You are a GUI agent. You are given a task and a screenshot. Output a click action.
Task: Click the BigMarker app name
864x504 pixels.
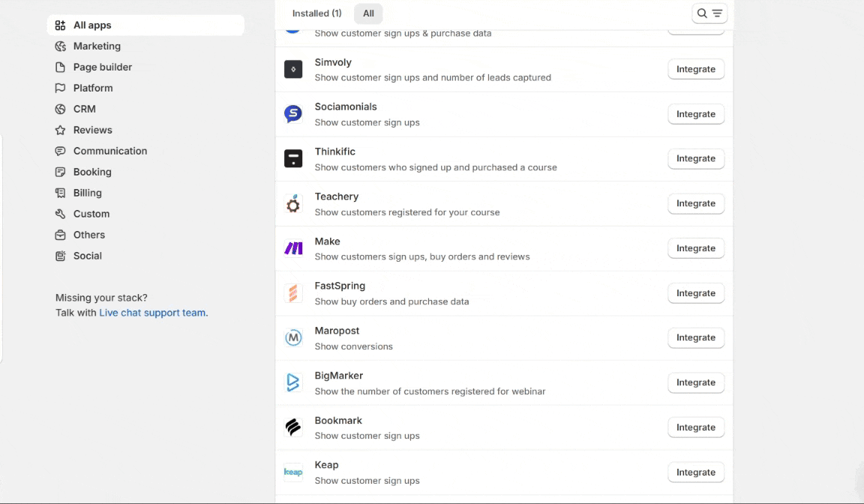(x=339, y=376)
